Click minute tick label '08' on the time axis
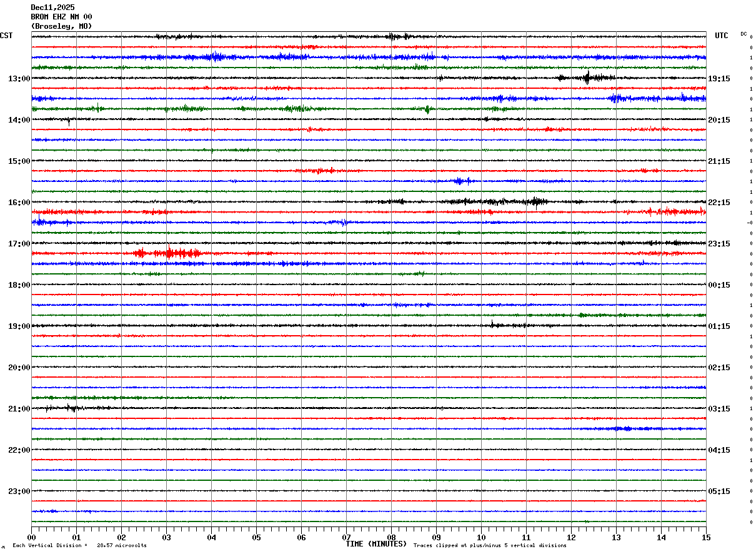The image size is (756, 554). [392, 537]
